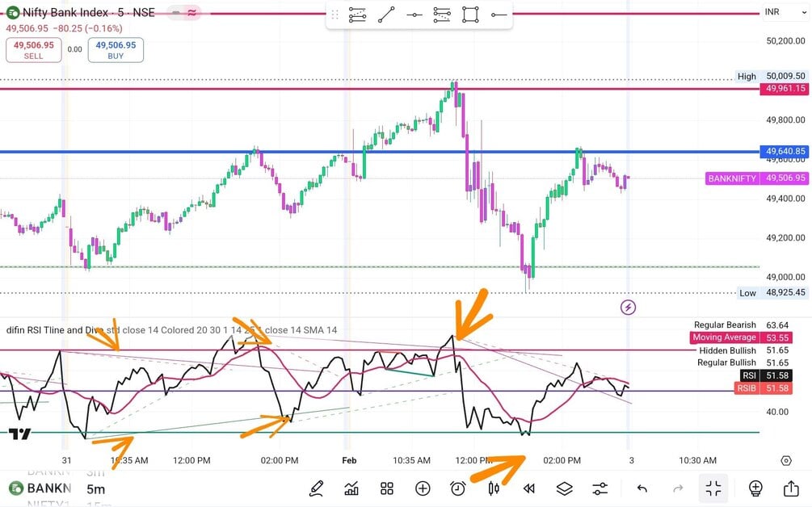Viewport: 812px width, 507px height.
Task: Click the 0.00 spread value
Action: [x=74, y=50]
